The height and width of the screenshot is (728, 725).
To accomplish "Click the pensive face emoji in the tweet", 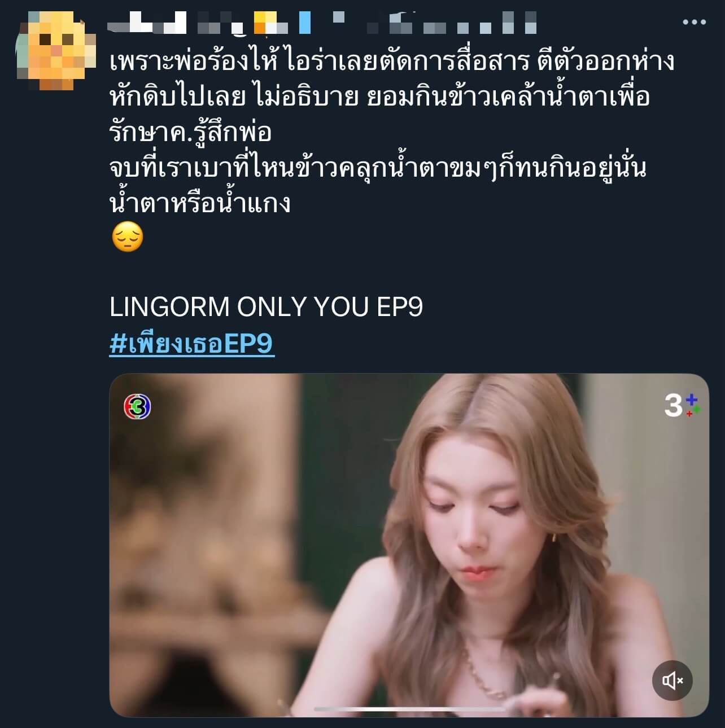I will tap(128, 237).
